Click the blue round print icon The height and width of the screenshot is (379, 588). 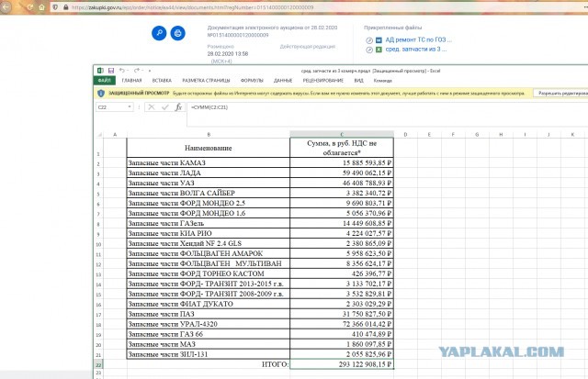177,33
